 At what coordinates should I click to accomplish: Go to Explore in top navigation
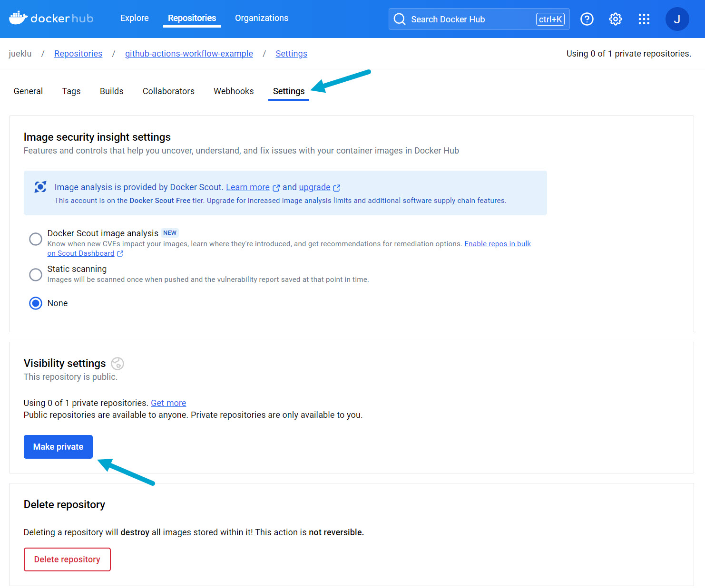(134, 18)
